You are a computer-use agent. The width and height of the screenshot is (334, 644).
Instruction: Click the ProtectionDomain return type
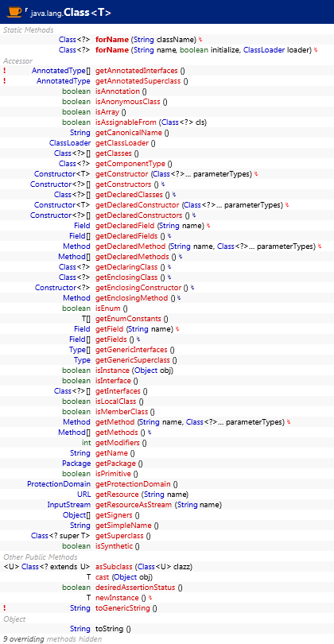pyautogui.click(x=59, y=484)
